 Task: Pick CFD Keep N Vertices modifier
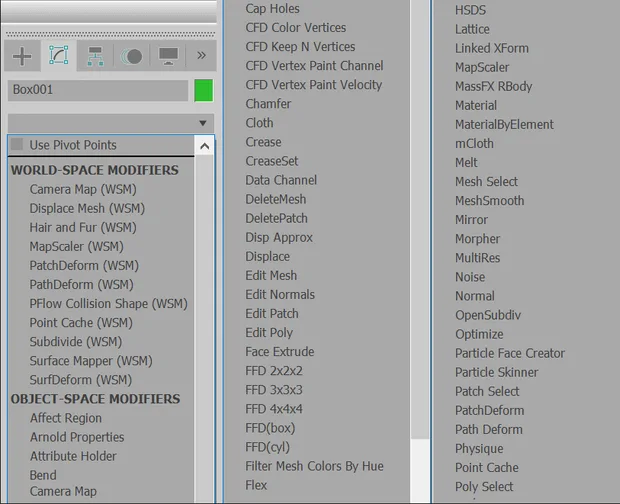(301, 47)
